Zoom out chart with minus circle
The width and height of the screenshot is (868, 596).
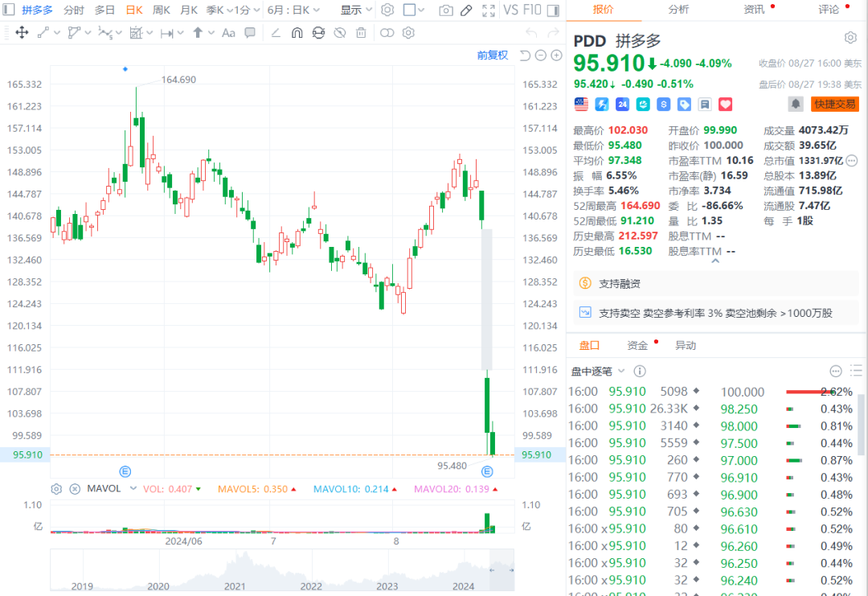point(541,55)
